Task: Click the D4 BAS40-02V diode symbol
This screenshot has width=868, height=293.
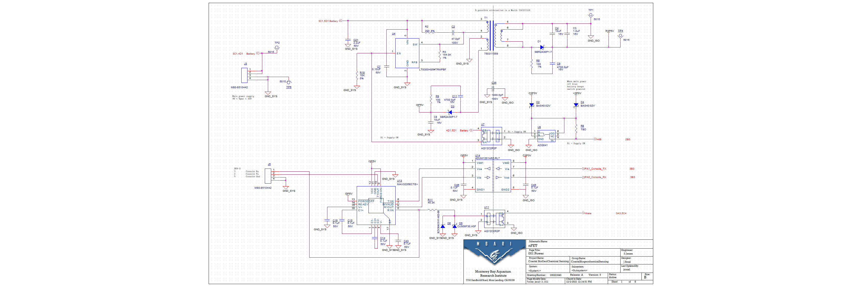Action: [x=576, y=105]
